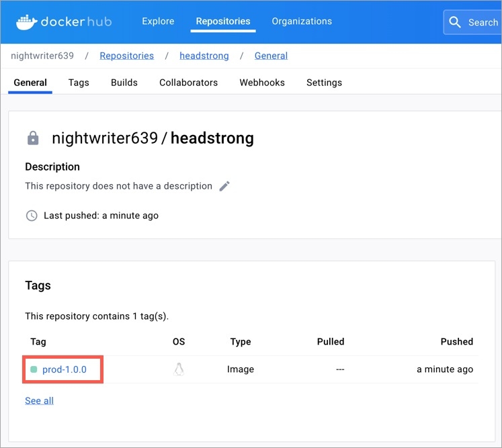Click the Repositories breadcrumb link
Screen dimensions: 502x448
(126, 56)
